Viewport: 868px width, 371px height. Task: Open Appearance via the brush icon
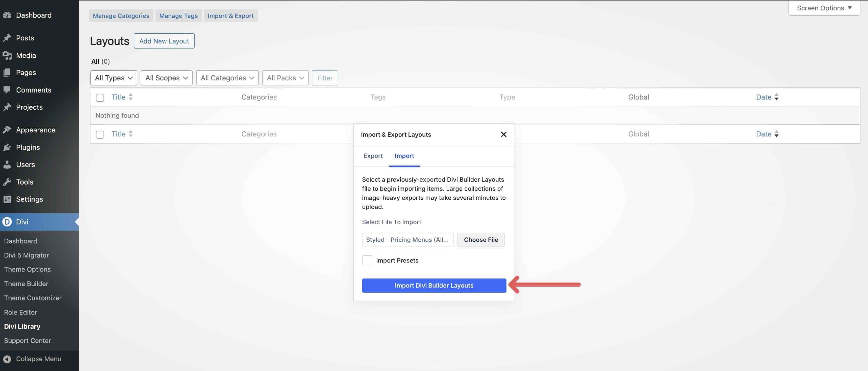tap(7, 129)
